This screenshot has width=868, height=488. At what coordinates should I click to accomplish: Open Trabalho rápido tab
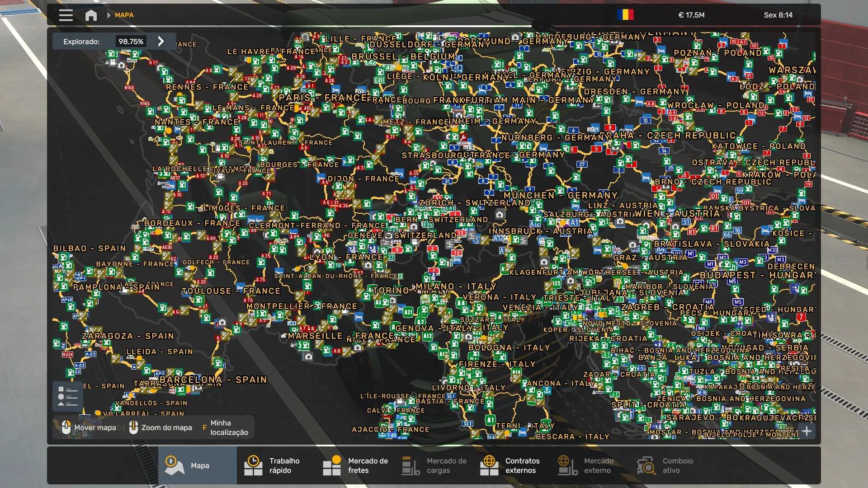point(276,465)
